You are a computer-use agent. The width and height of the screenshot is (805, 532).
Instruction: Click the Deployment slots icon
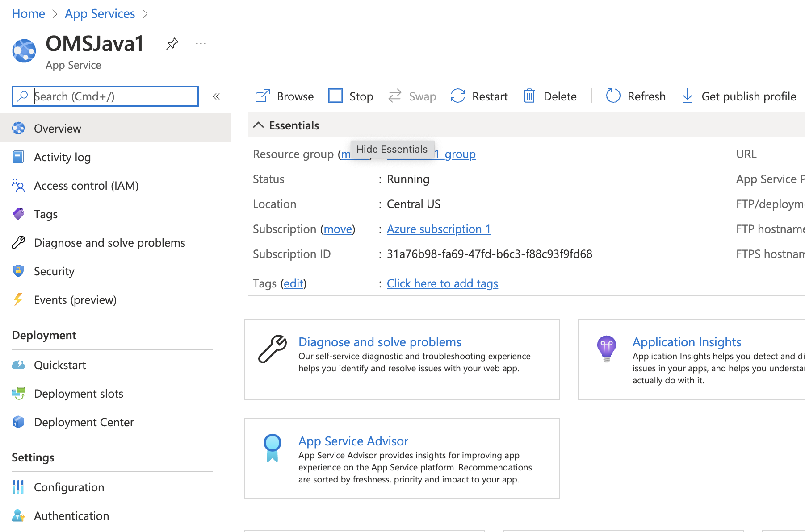(x=18, y=393)
